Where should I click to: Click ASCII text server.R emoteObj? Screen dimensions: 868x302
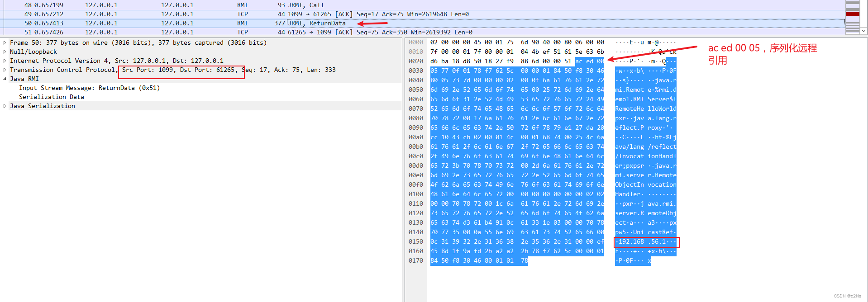646,213
